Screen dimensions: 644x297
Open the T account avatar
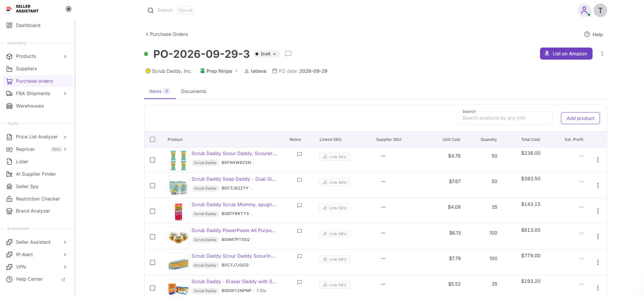tap(600, 10)
